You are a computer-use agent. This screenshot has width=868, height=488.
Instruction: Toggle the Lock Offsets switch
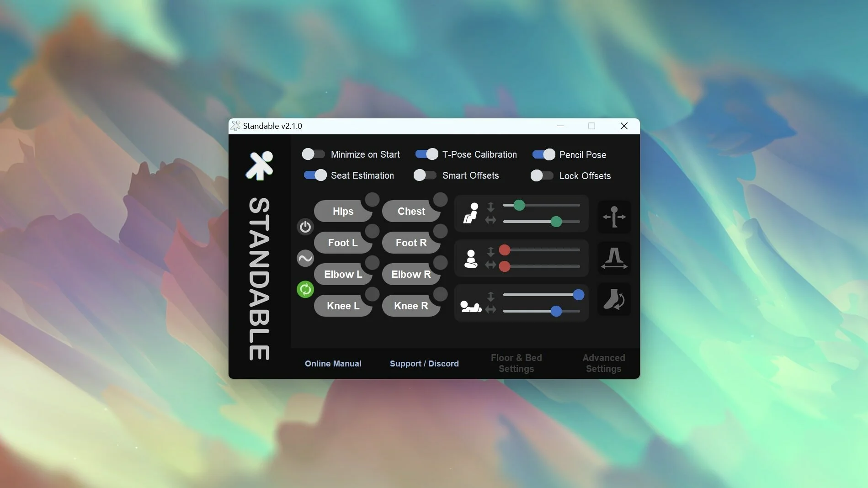point(542,175)
